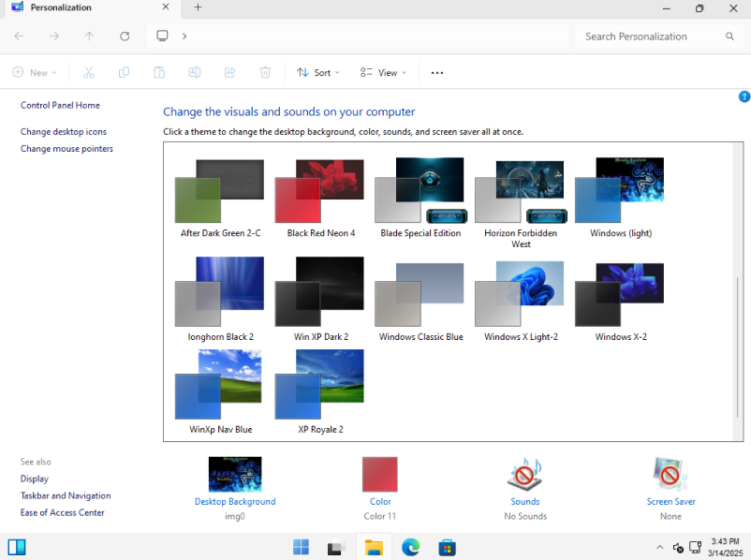Open the Display link

point(35,479)
